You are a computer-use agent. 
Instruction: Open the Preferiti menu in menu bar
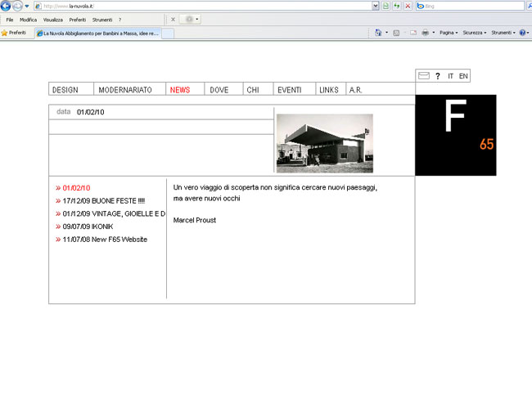click(x=78, y=20)
